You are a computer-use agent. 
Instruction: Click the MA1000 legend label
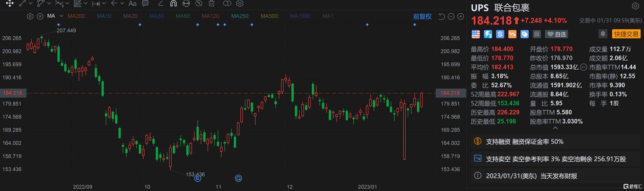click(x=301, y=16)
